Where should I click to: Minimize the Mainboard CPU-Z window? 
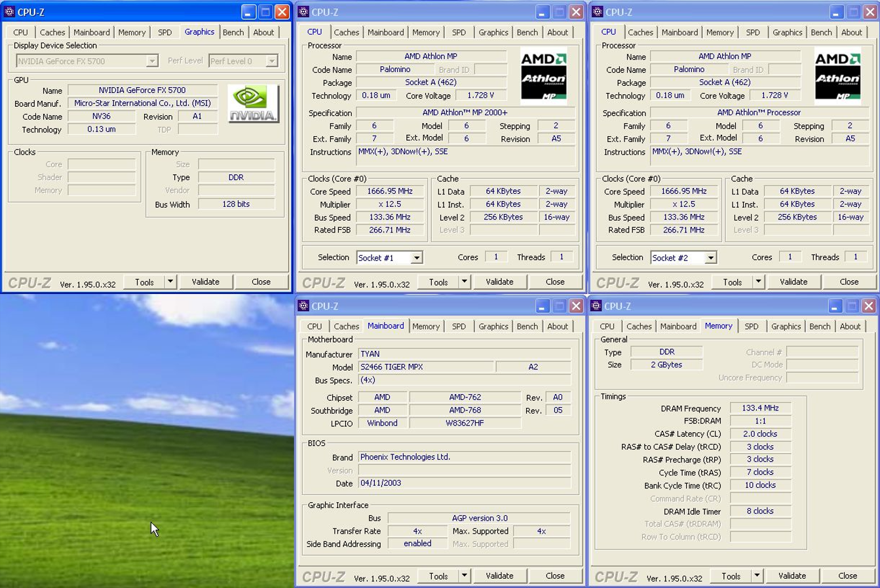[x=543, y=306]
